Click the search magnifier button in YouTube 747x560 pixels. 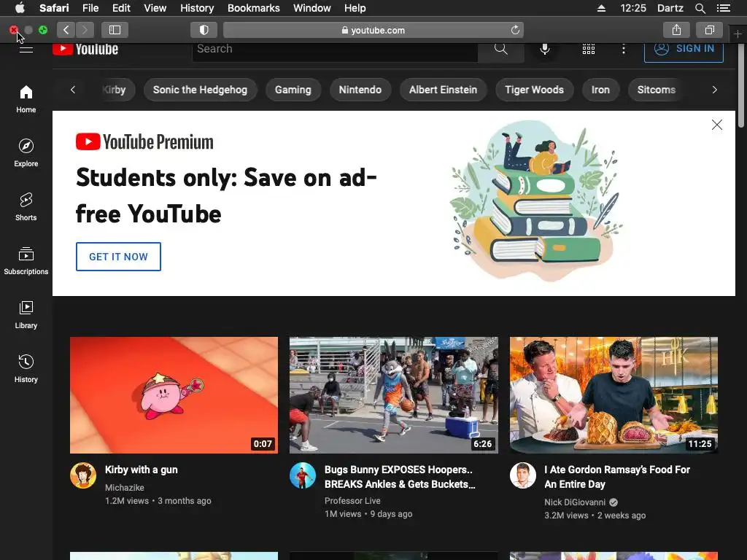point(500,49)
